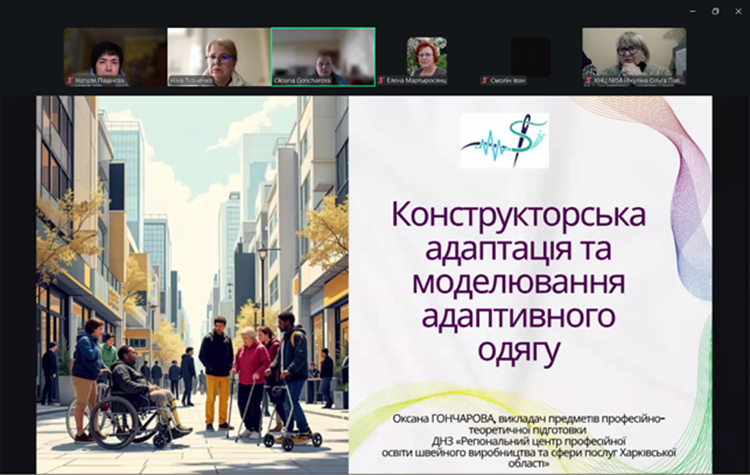The image size is (750, 475).
Task: Click muted mic icon beside Наталя Пашнєва
Action: coord(69,80)
